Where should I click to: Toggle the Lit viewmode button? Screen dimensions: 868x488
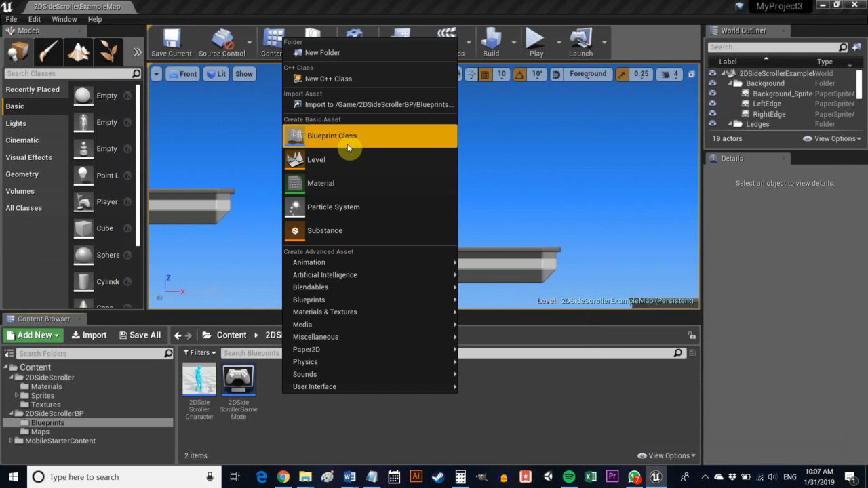pyautogui.click(x=216, y=74)
